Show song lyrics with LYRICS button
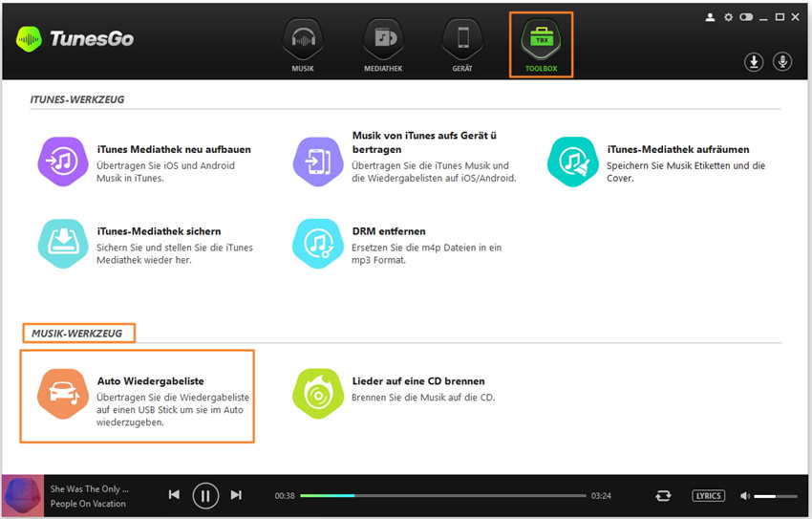 click(x=709, y=496)
